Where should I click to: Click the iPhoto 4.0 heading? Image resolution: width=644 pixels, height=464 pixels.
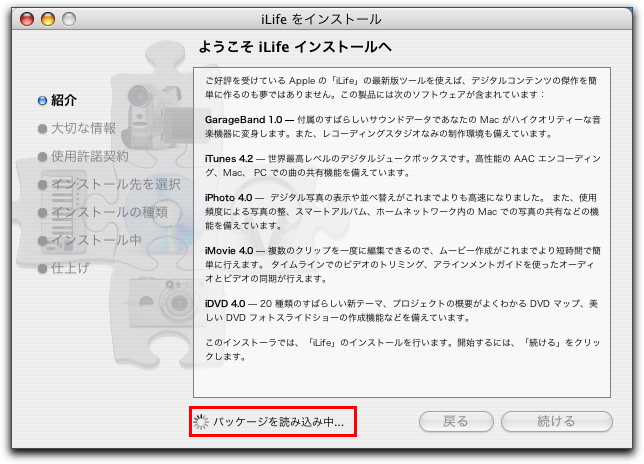coord(228,198)
